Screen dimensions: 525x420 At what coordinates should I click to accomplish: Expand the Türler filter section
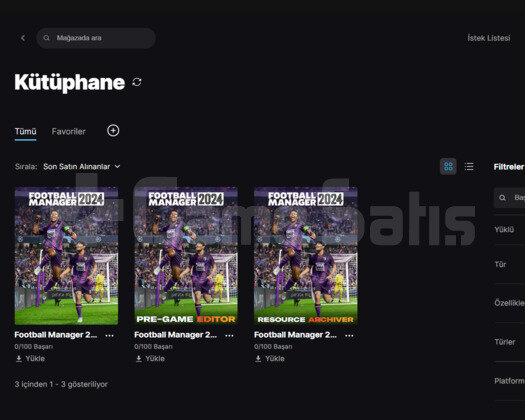click(x=510, y=342)
